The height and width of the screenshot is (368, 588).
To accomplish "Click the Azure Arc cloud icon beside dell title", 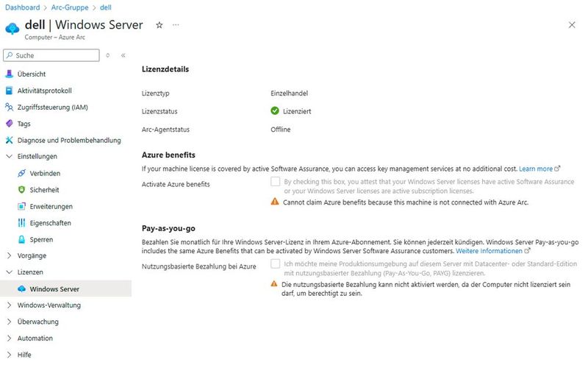I will coord(12,29).
